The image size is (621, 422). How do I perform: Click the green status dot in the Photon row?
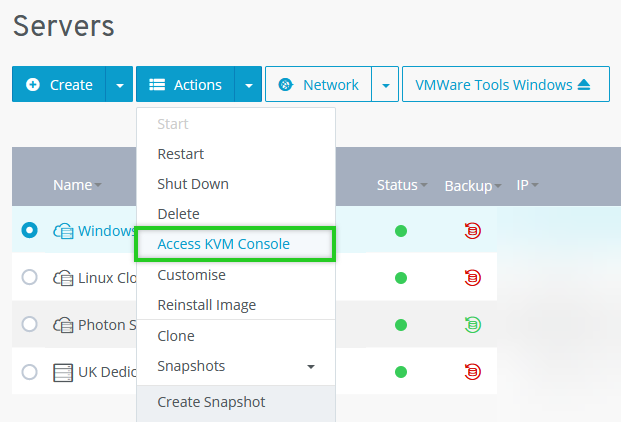[401, 324]
